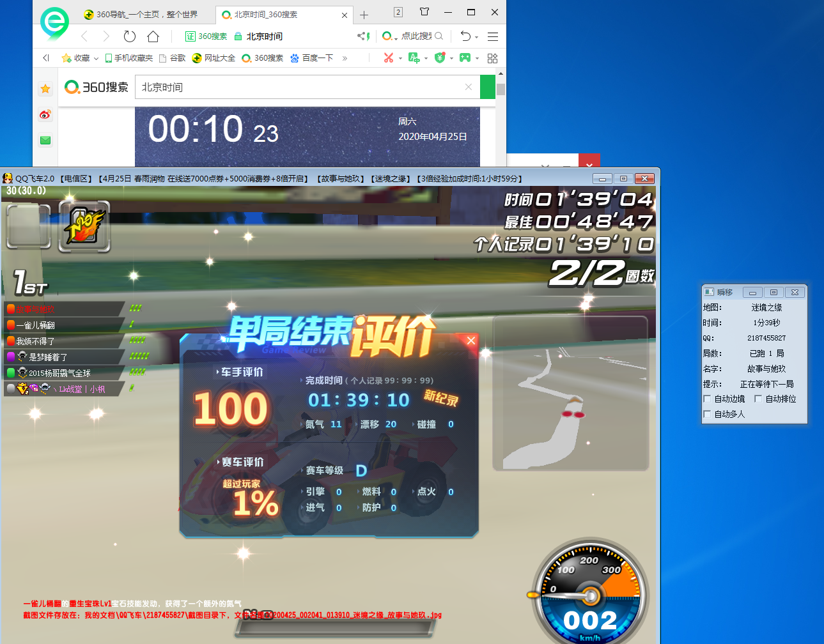This screenshot has width=824, height=644.
Task: Open the extensions grid icon
Action: 492,58
